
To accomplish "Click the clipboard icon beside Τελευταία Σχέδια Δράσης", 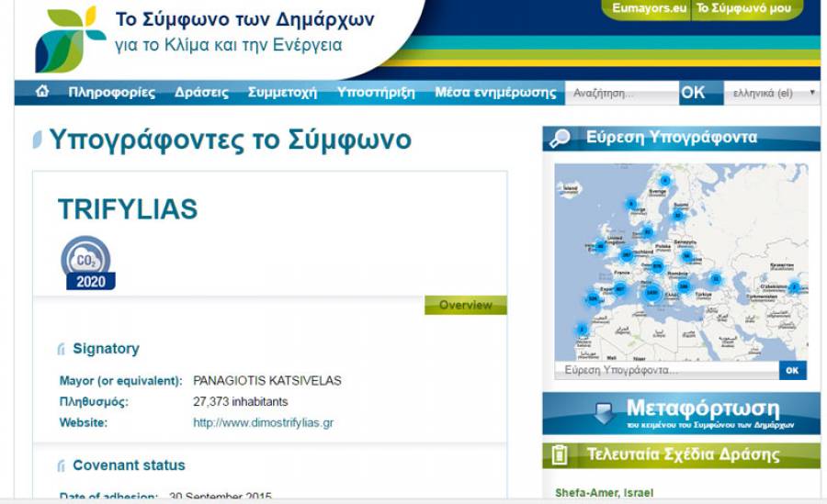I will 559,454.
